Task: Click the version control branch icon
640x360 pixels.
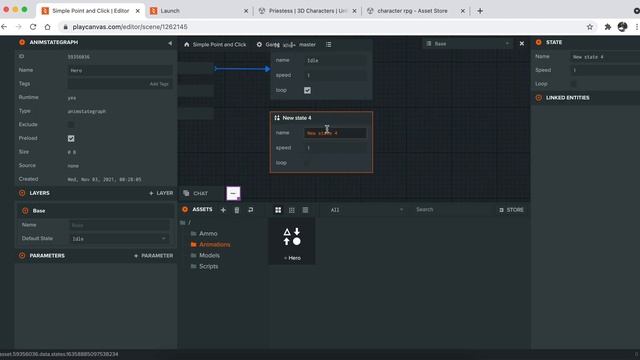Action: [x=289, y=45]
